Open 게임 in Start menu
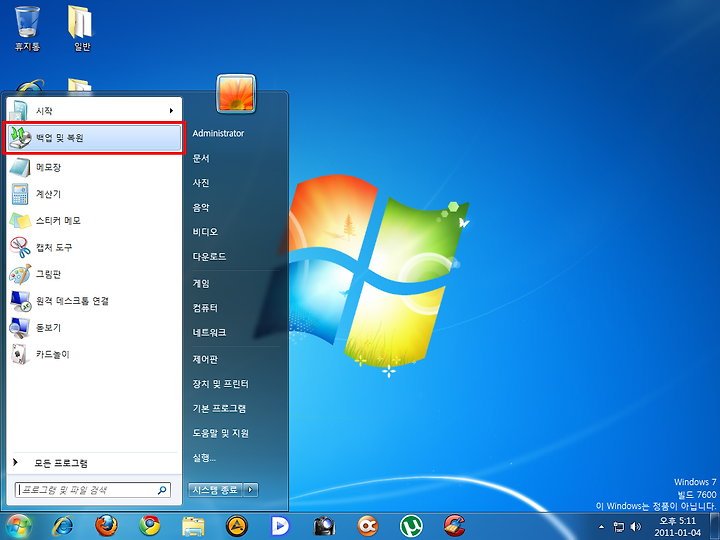Screen dimensions: 720x540 [x=201, y=283]
